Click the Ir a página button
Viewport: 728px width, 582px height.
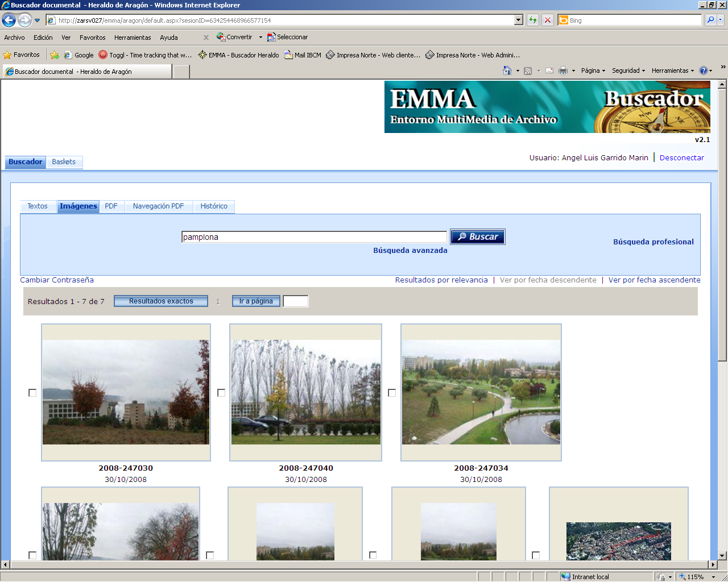(256, 301)
